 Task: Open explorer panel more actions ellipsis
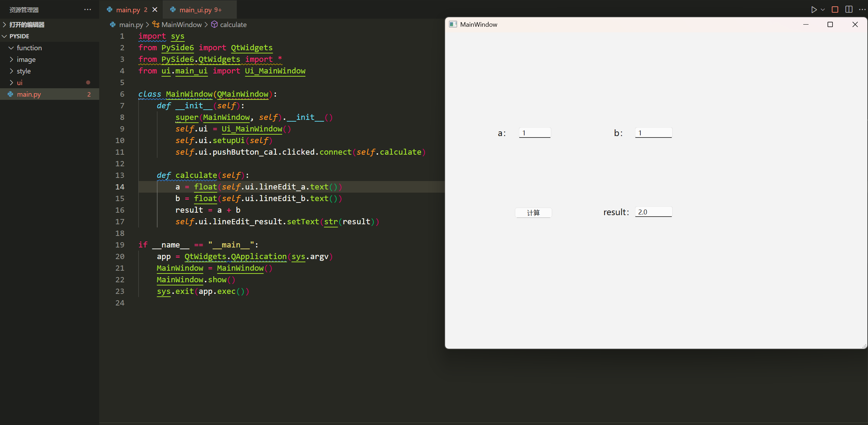(x=88, y=9)
